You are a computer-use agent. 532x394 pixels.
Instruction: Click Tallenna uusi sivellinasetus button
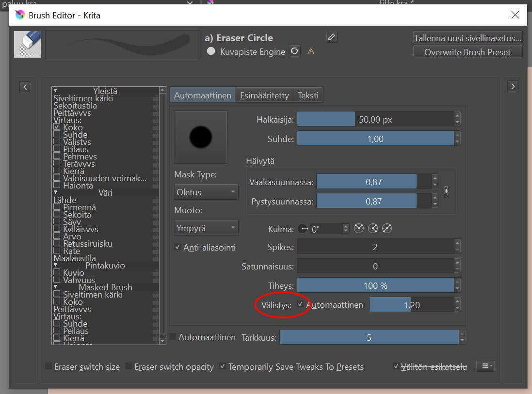click(x=467, y=38)
